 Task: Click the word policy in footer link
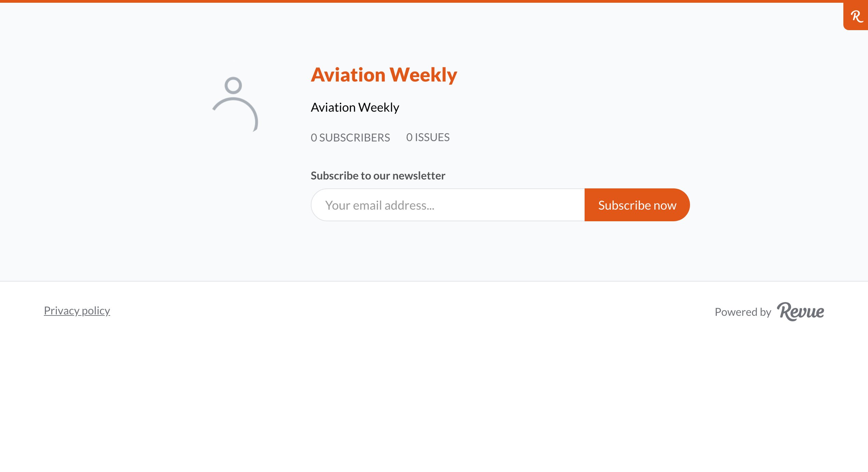96,311
